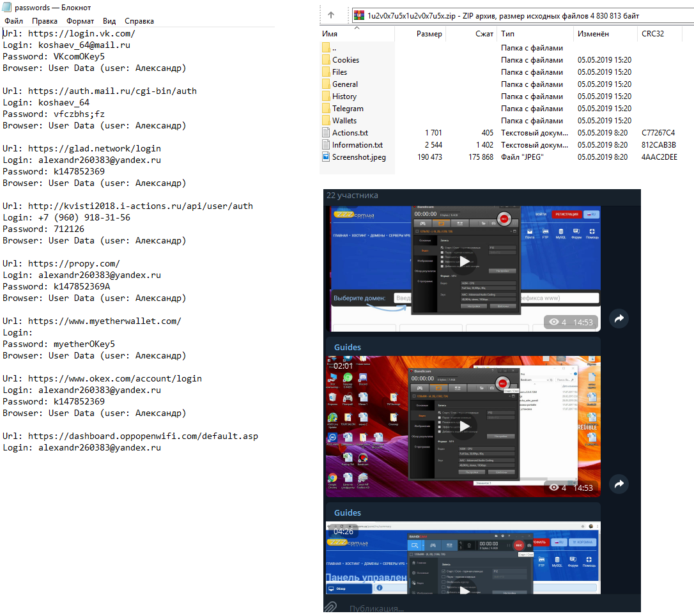
Task: Select the Wallets folder icon
Action: (326, 121)
